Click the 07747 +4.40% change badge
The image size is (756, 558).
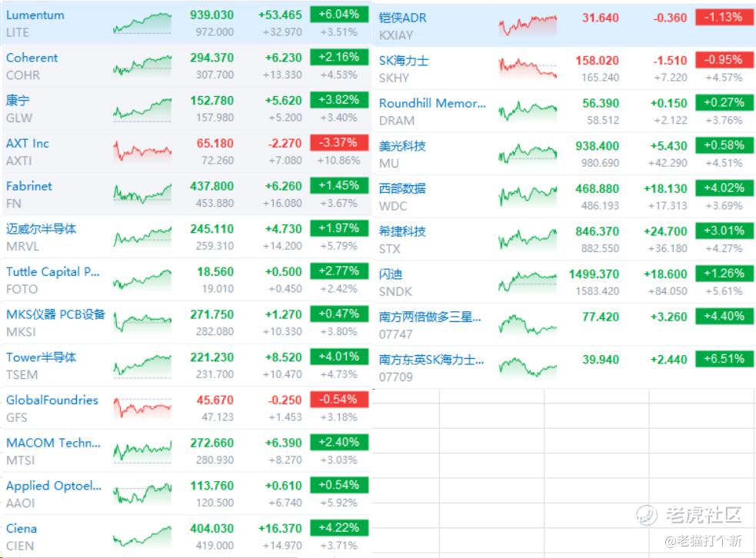pyautogui.click(x=724, y=317)
